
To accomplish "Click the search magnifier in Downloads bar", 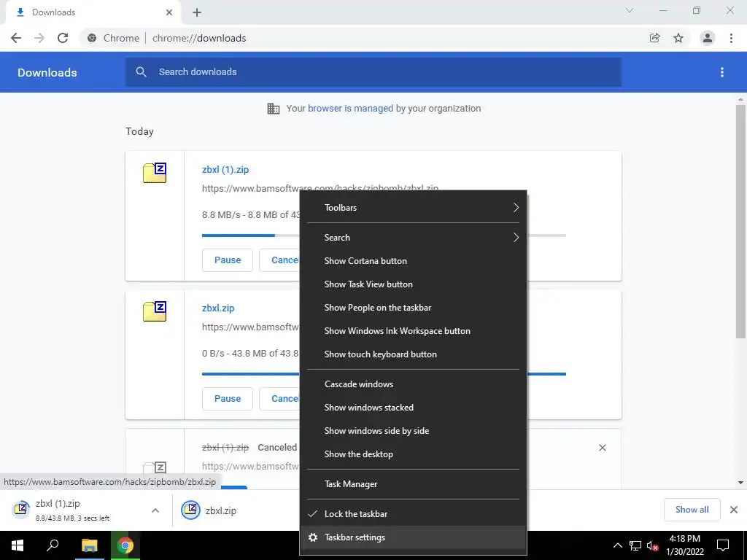I will pyautogui.click(x=141, y=72).
